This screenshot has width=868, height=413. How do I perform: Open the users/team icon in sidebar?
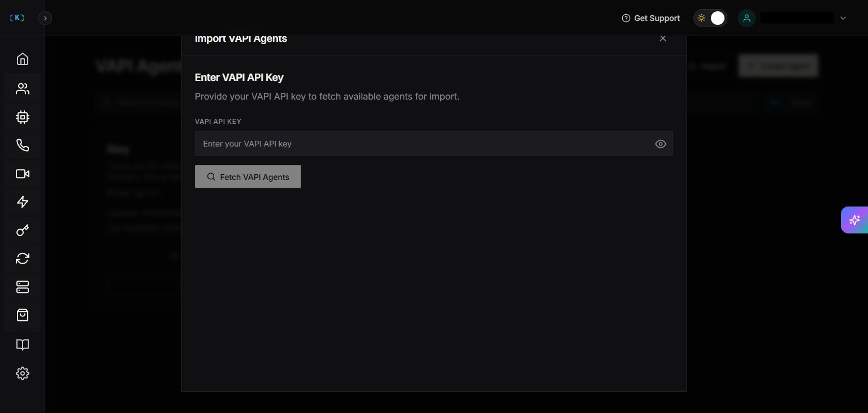[x=22, y=89]
